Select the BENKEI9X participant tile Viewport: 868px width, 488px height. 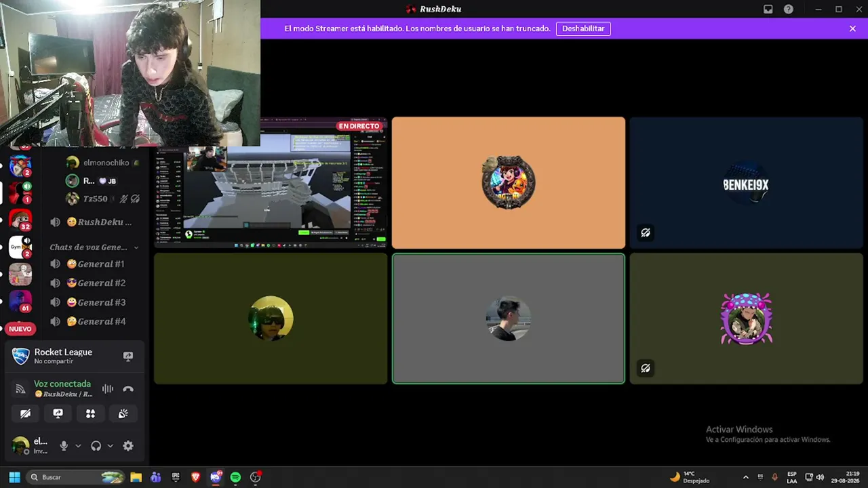coord(746,183)
